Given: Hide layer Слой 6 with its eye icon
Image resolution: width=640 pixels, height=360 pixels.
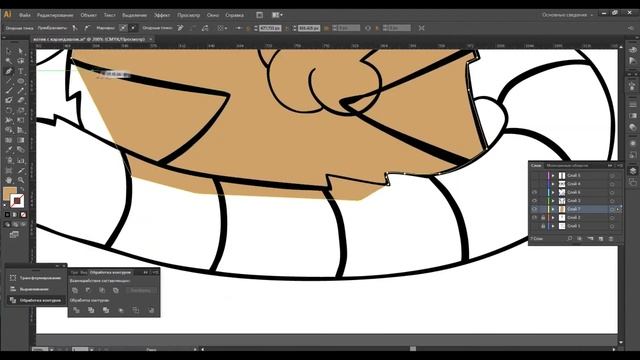Looking at the screenshot, I should tap(535, 192).
